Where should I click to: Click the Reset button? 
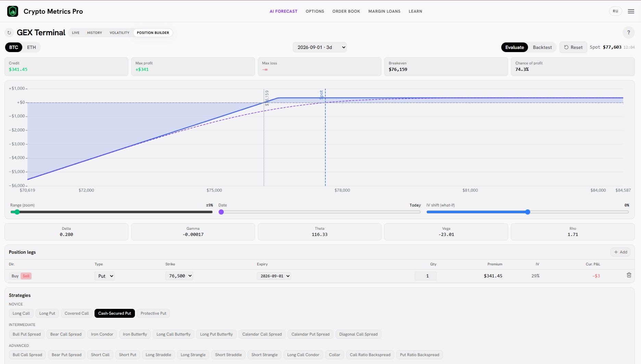[x=574, y=47]
